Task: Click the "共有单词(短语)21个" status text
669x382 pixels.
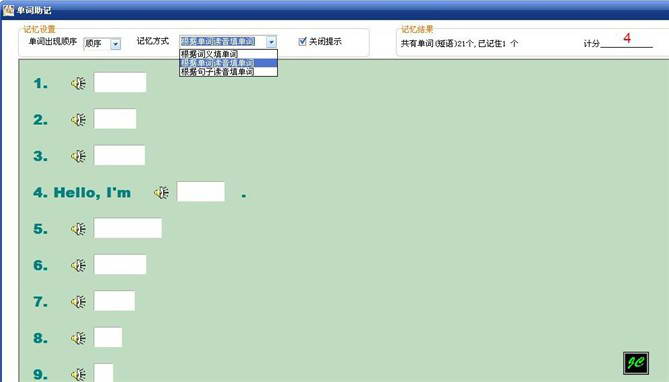Action: point(437,44)
